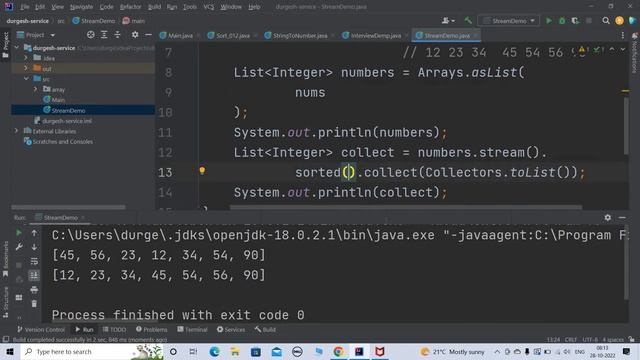Click the yellow intention lightbulb on line 13

202,171
